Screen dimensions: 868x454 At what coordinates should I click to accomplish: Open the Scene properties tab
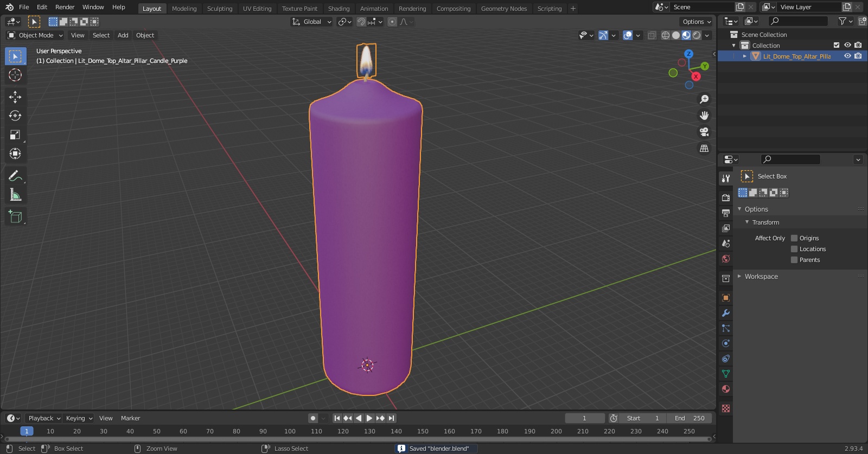coord(726,244)
